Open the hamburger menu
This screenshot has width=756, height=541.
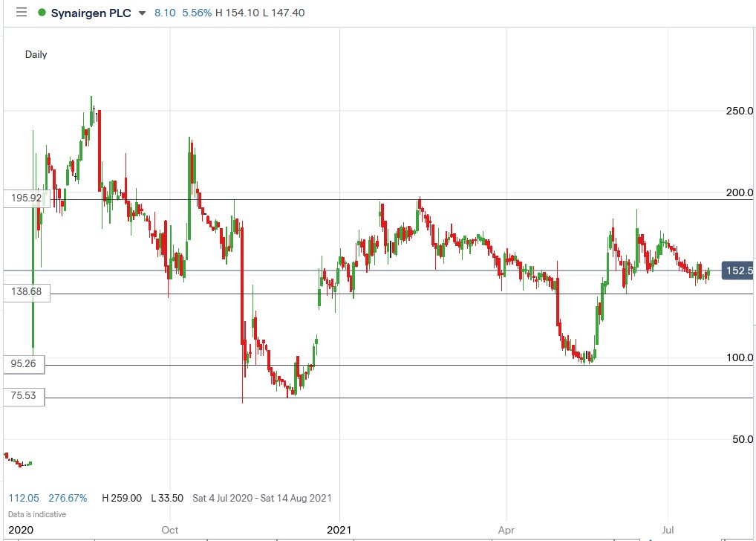21,13
